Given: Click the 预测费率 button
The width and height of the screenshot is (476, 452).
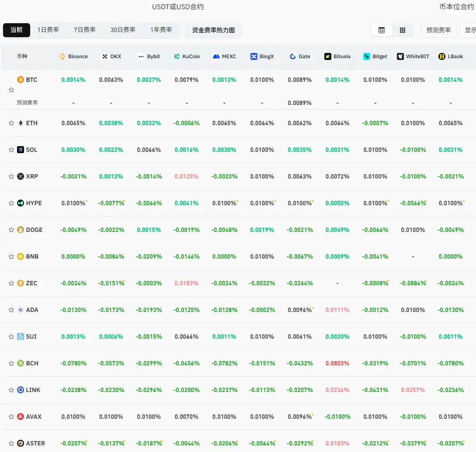Looking at the screenshot, I should [439, 30].
